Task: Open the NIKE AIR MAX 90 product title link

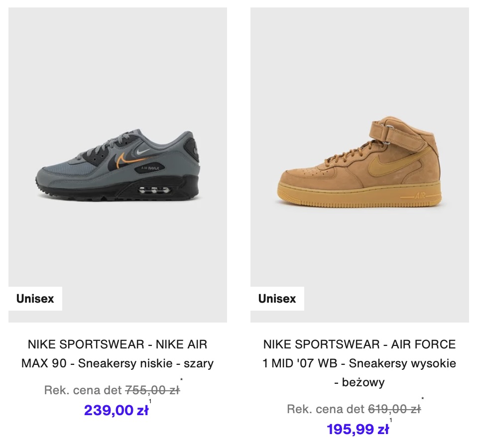Action: tap(118, 354)
